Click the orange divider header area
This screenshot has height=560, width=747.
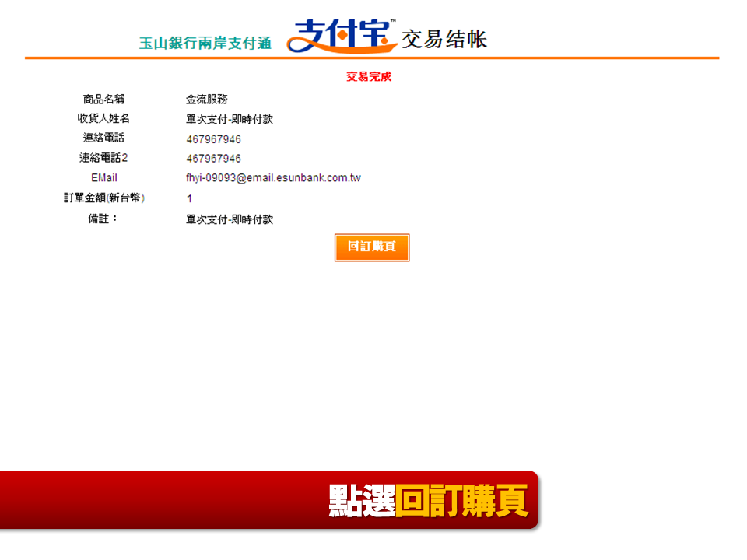tap(373, 56)
